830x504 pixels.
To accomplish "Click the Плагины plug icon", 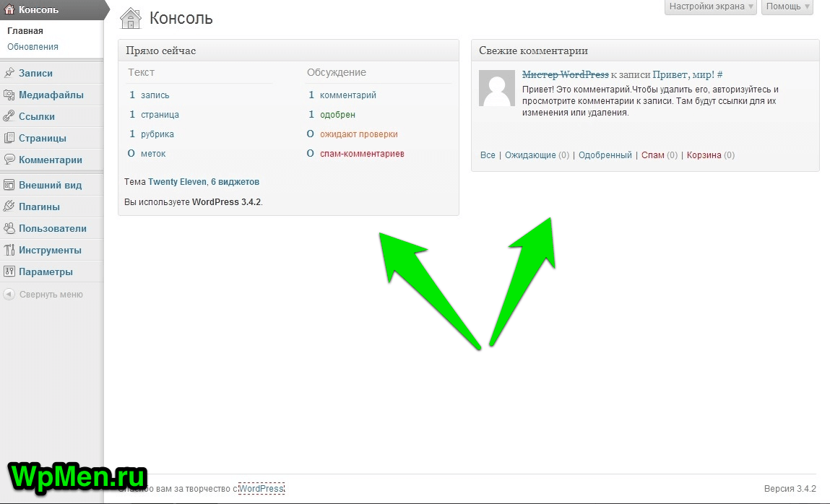I will (x=9, y=207).
